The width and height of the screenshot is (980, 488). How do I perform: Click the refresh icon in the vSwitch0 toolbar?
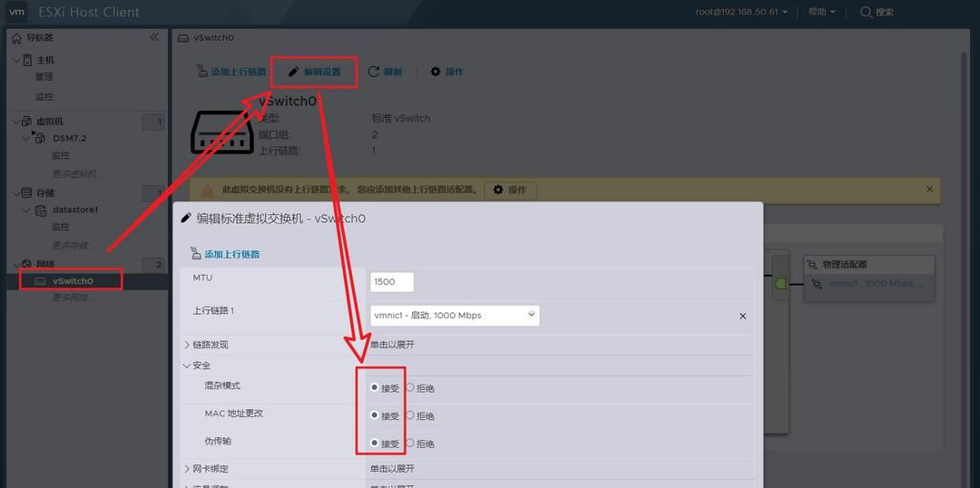coord(374,72)
